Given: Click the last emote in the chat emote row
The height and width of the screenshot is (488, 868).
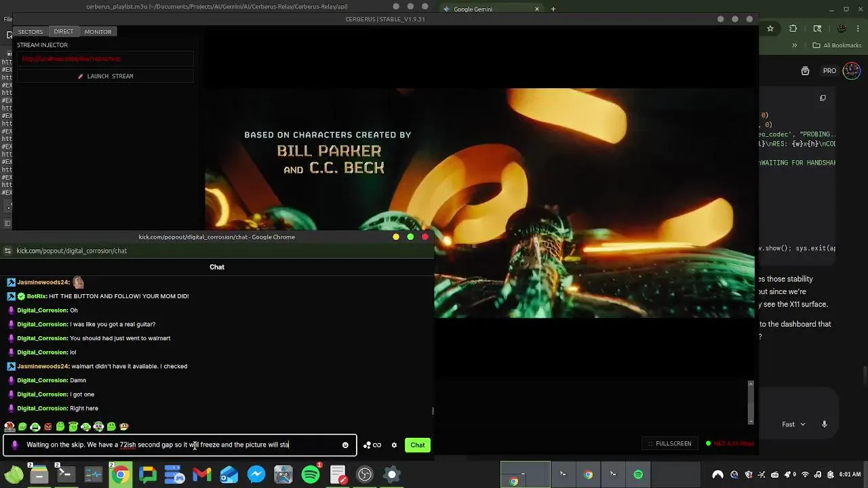Looking at the screenshot, I should pyautogui.click(x=124, y=427).
